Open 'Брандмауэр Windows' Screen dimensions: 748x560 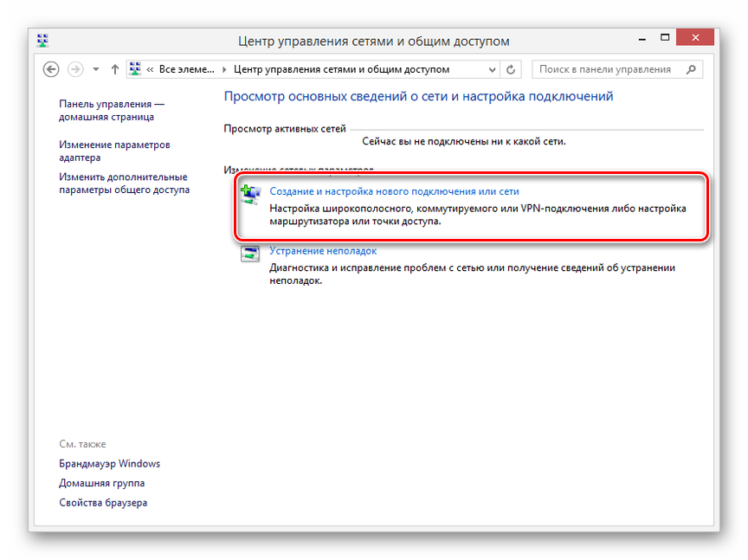tap(110, 464)
